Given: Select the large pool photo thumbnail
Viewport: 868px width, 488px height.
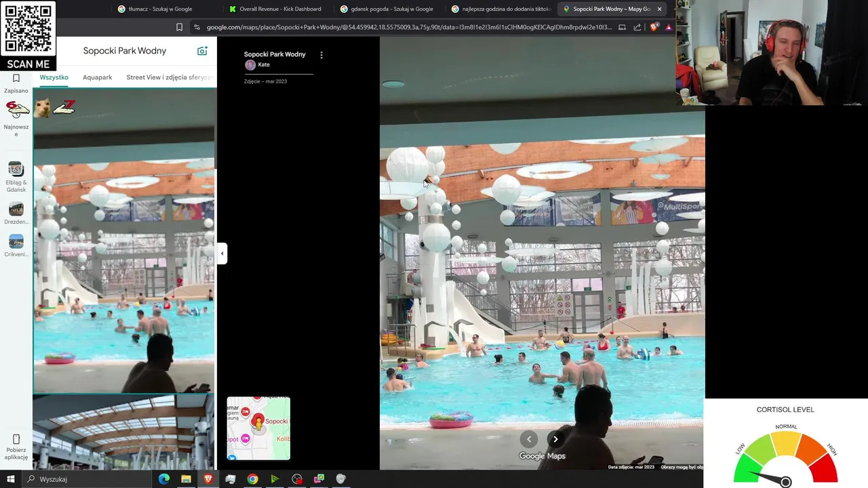Looking at the screenshot, I should (x=124, y=241).
